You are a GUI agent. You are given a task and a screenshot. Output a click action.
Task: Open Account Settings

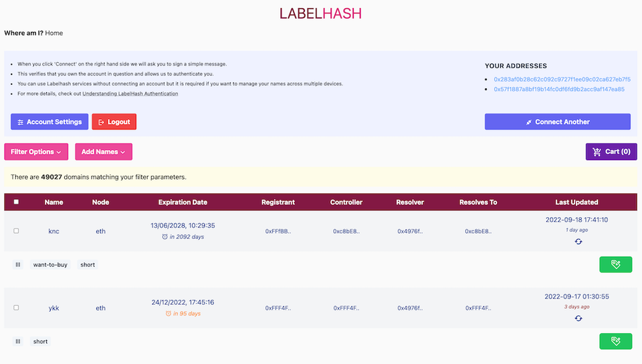click(49, 122)
